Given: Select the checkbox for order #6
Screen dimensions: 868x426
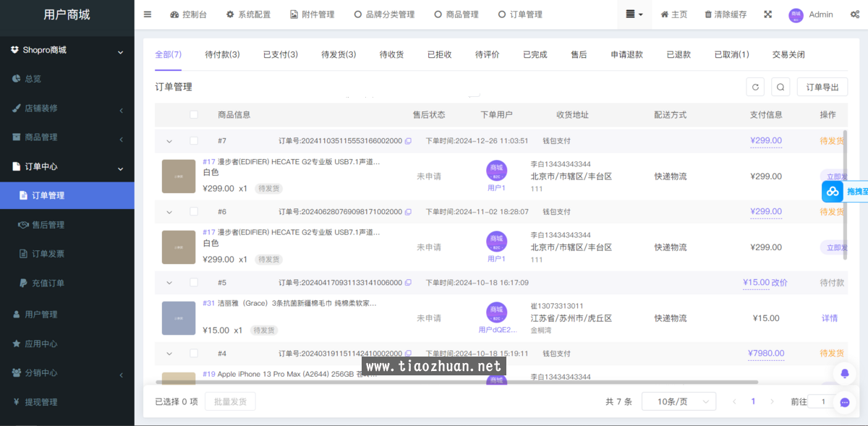Looking at the screenshot, I should click(x=194, y=211).
